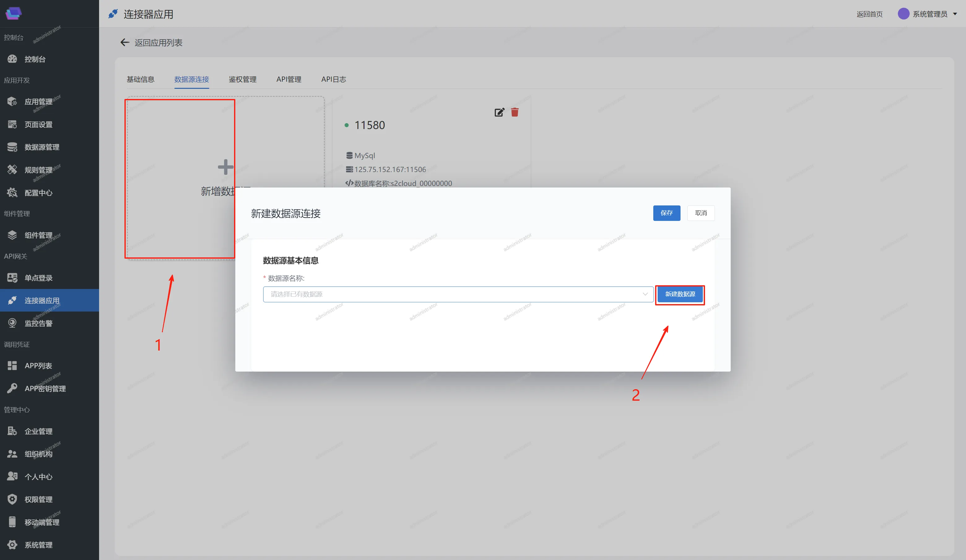Open 数据源管理 in the sidebar

tap(41, 147)
